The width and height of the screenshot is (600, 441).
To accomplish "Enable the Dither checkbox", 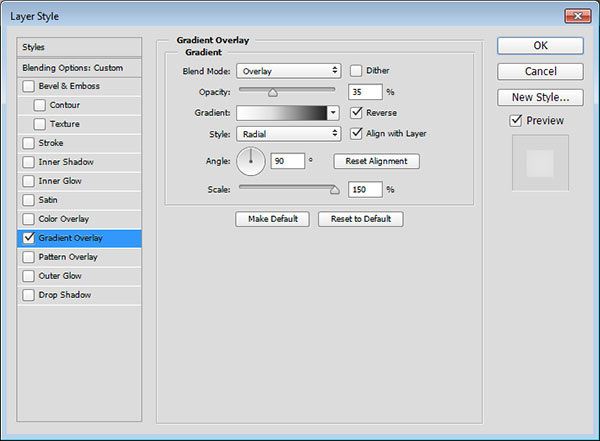I will [356, 71].
